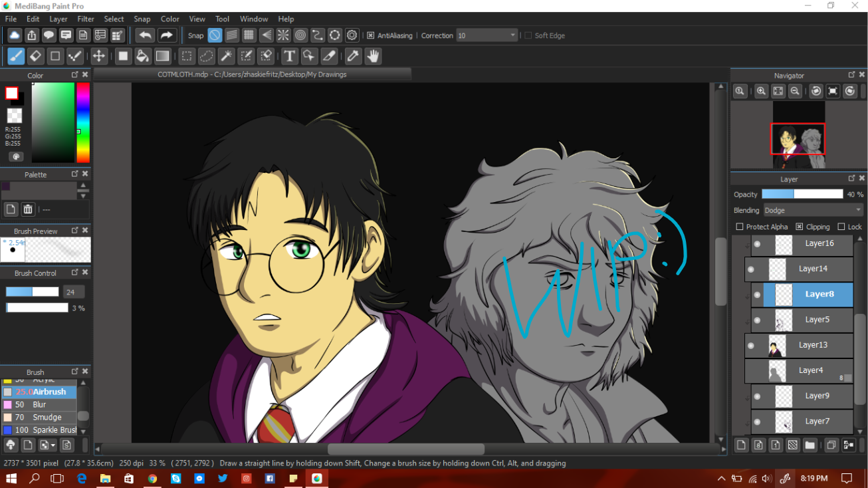Click the Undo arrow button
Screen dimensions: 868x488
[145, 35]
